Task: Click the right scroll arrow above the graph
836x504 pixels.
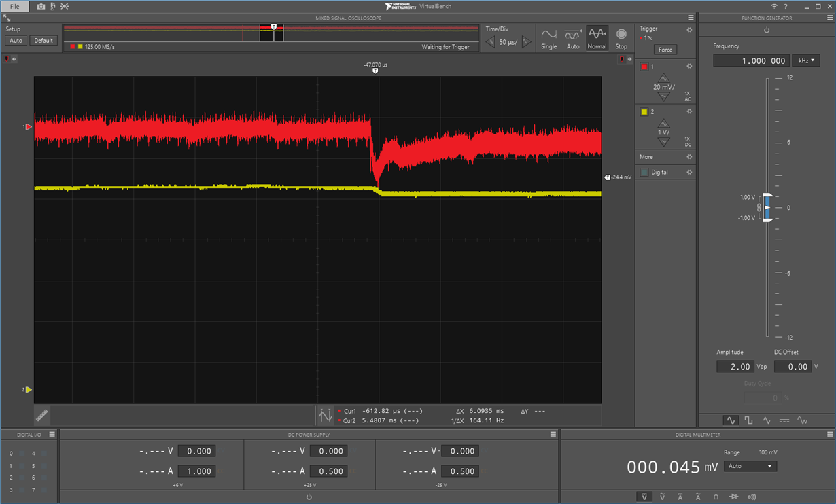Action: 629,60
